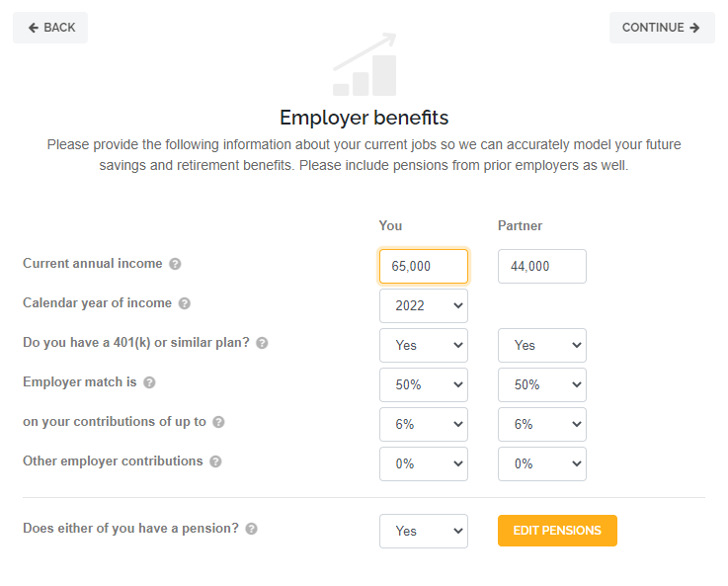Click the Edit Pensions button
Viewport: 728px width, 586px height.
coord(557,531)
